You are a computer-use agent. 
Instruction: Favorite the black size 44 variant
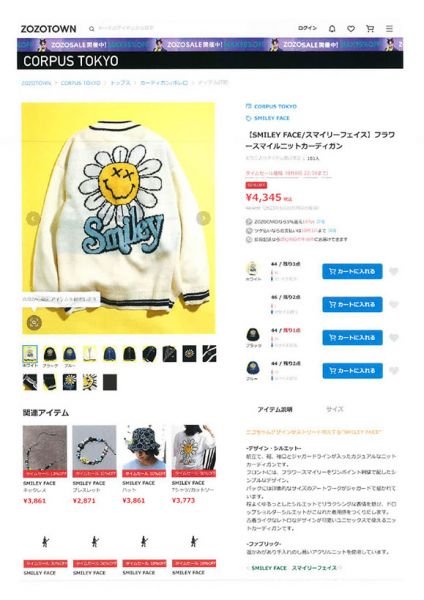[394, 338]
